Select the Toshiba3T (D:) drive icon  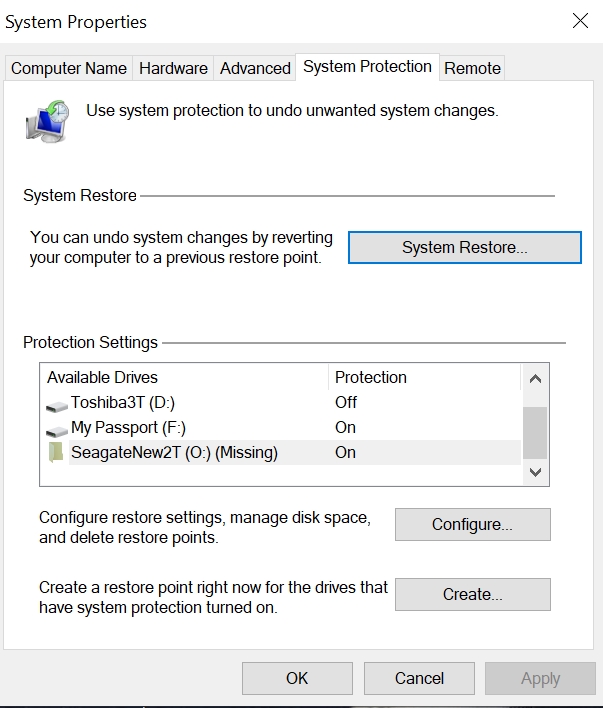point(57,407)
